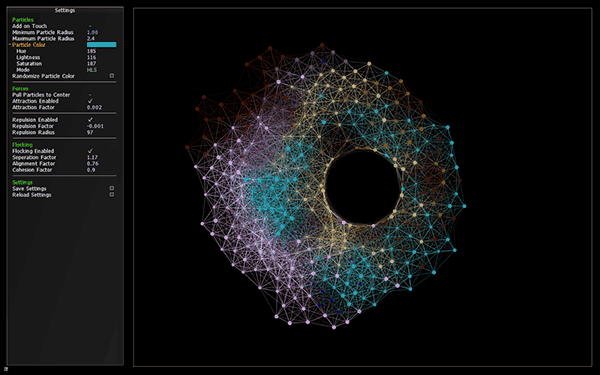
Task: Change color Mode value HLS
Action: click(x=92, y=70)
